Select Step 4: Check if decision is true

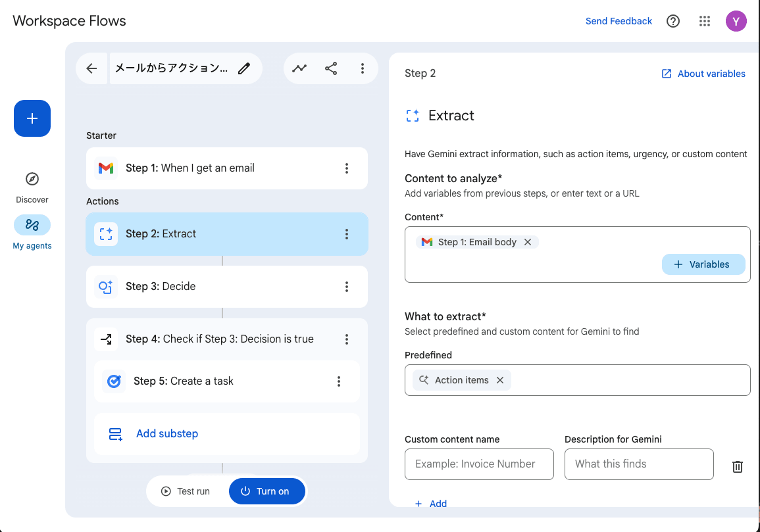click(227, 339)
